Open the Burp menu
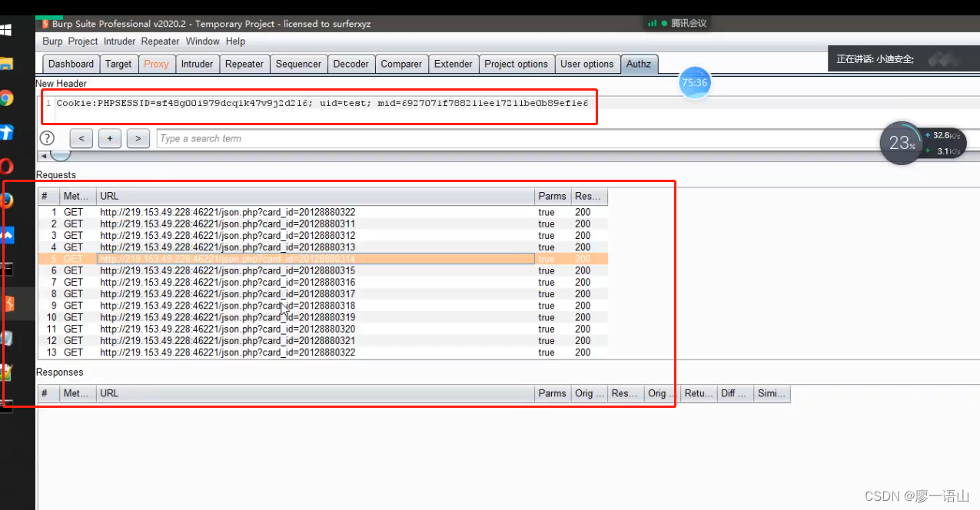The image size is (980, 510). pyautogui.click(x=52, y=41)
